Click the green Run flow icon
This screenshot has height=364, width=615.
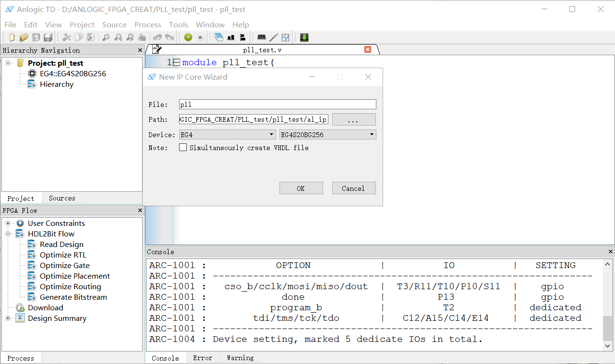[x=188, y=37]
